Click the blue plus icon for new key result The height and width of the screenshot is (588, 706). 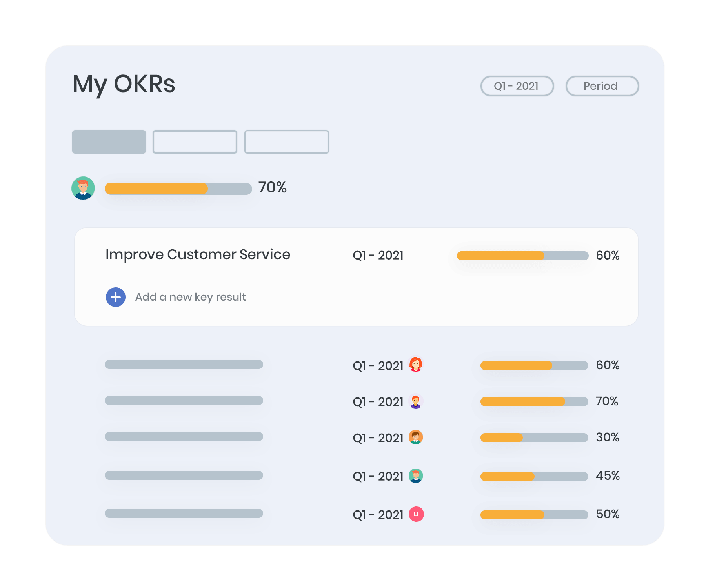click(x=116, y=297)
